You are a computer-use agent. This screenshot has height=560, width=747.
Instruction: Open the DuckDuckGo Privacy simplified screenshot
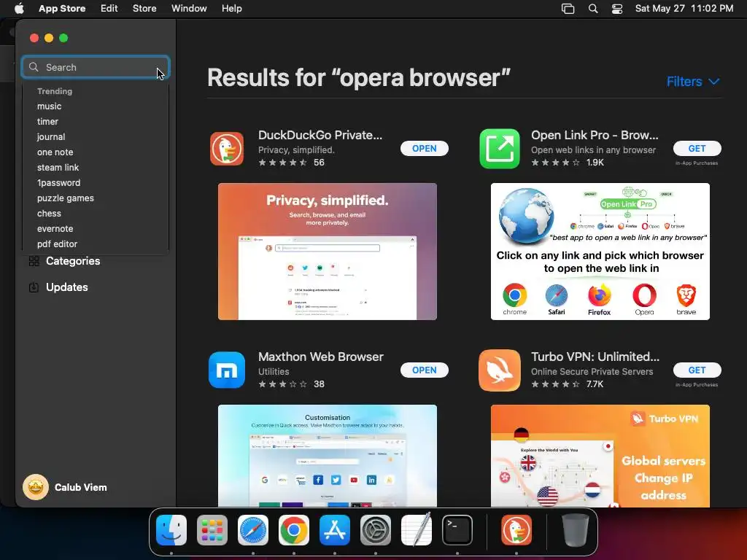pos(328,252)
